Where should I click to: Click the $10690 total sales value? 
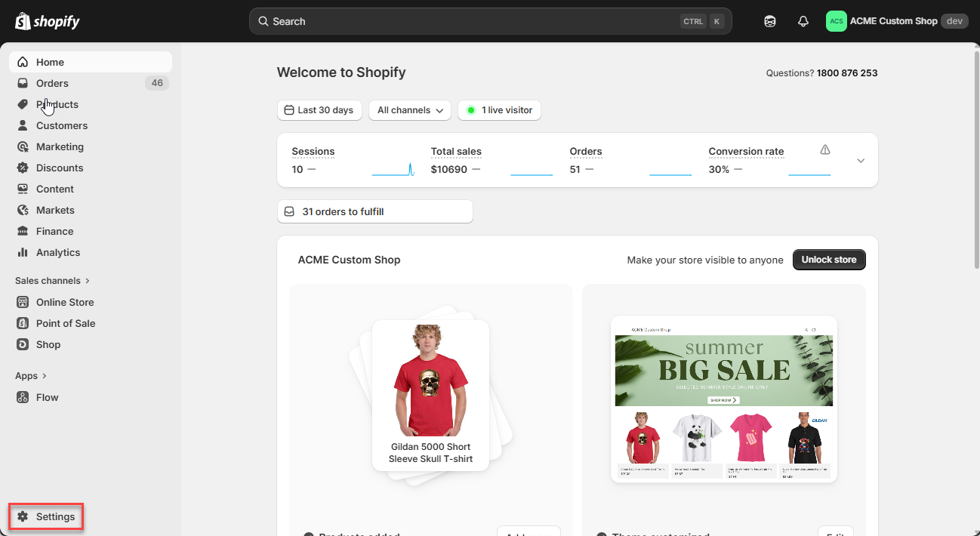coord(449,169)
